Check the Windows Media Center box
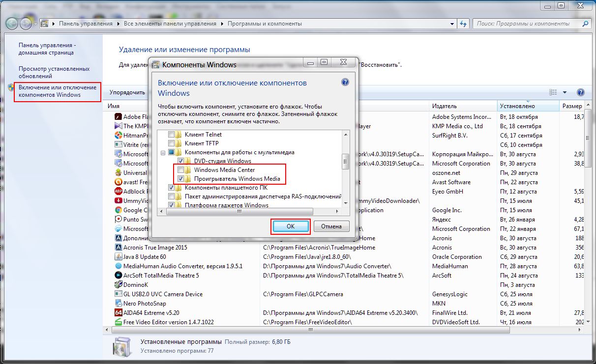The height and width of the screenshot is (364, 596). pos(180,170)
